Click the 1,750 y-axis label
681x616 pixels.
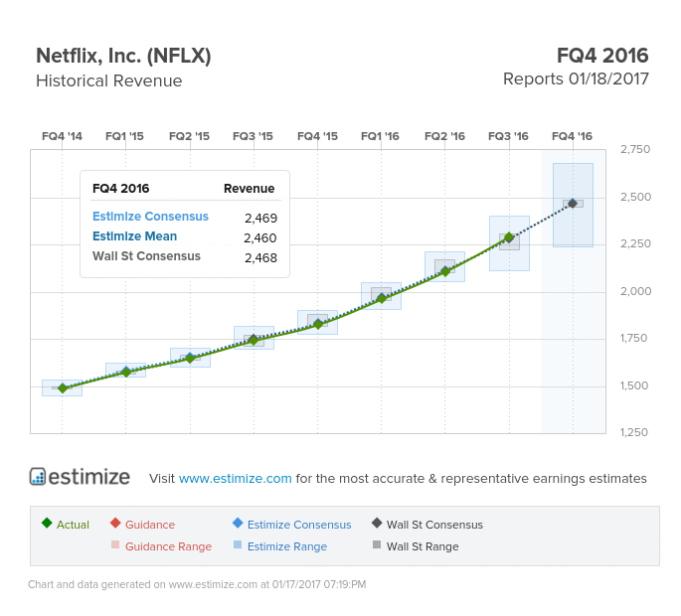click(x=633, y=338)
